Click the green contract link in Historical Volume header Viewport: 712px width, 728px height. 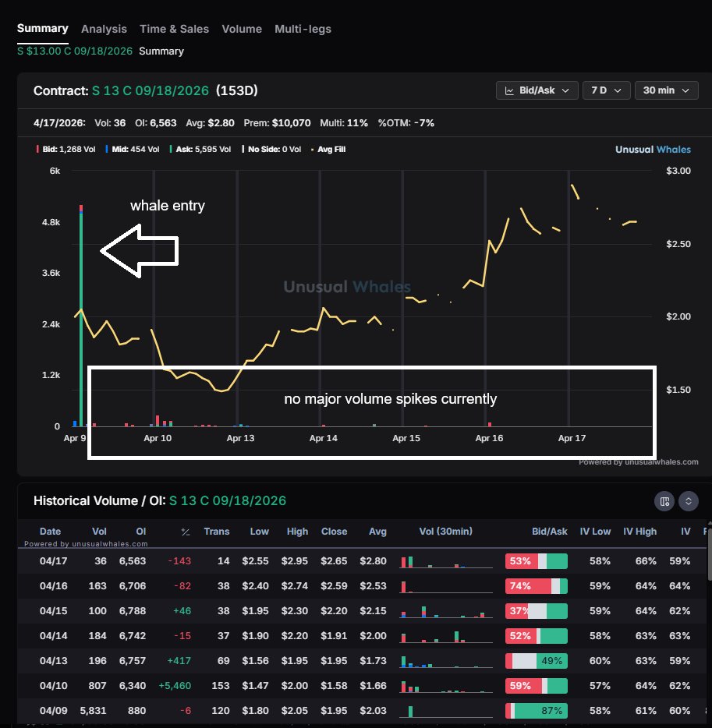[x=228, y=500]
